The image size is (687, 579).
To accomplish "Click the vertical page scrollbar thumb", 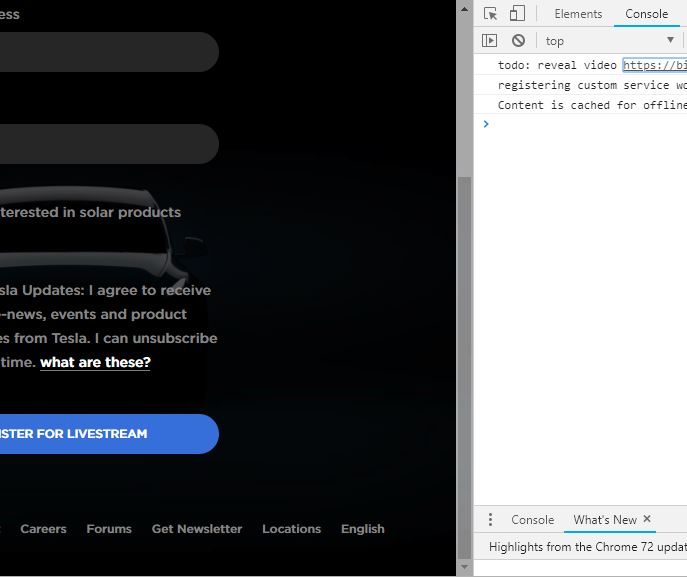I will tap(464, 368).
